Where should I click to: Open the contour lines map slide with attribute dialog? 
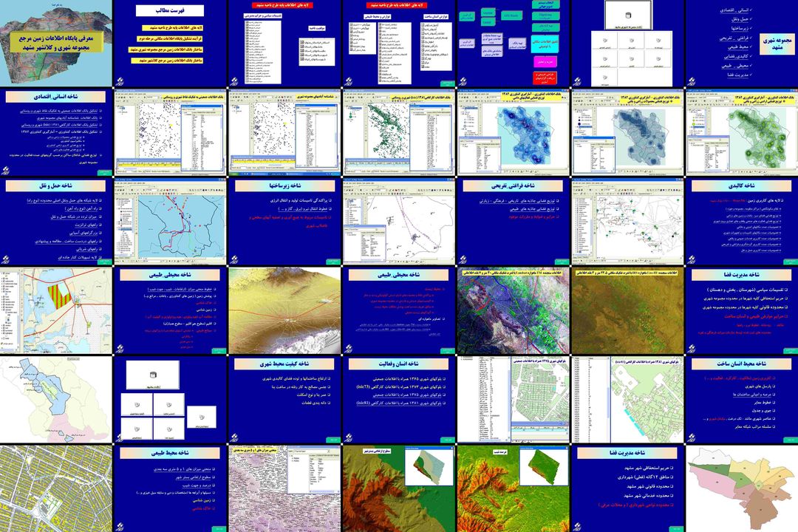tap(284, 488)
